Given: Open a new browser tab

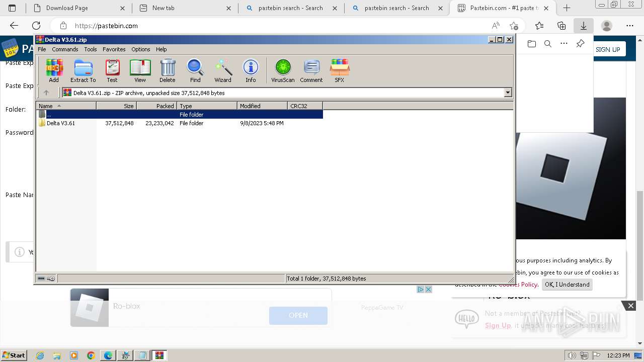Looking at the screenshot, I should (x=567, y=8).
